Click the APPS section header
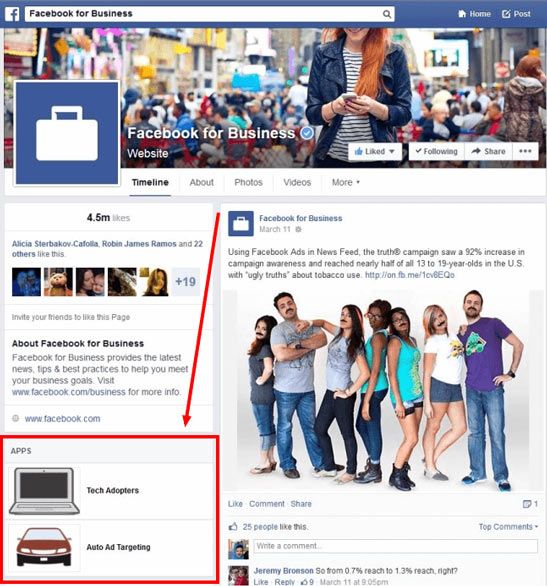Image resolution: width=547 pixels, height=586 pixels. click(21, 451)
